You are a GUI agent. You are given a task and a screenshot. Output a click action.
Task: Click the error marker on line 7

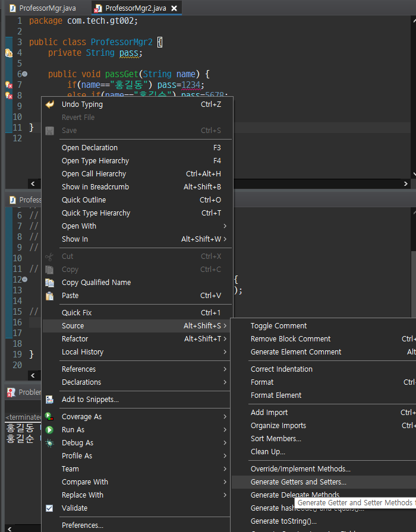point(9,85)
